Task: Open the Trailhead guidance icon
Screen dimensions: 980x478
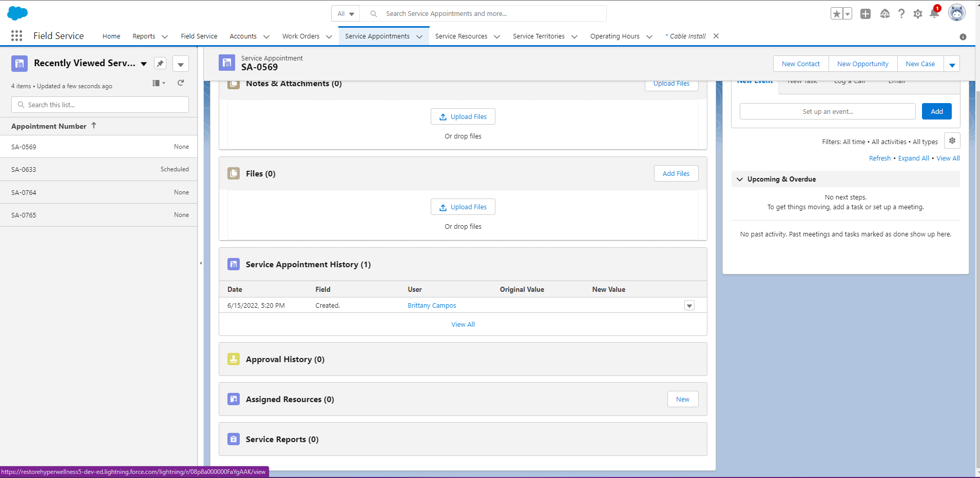Action: click(x=885, y=14)
